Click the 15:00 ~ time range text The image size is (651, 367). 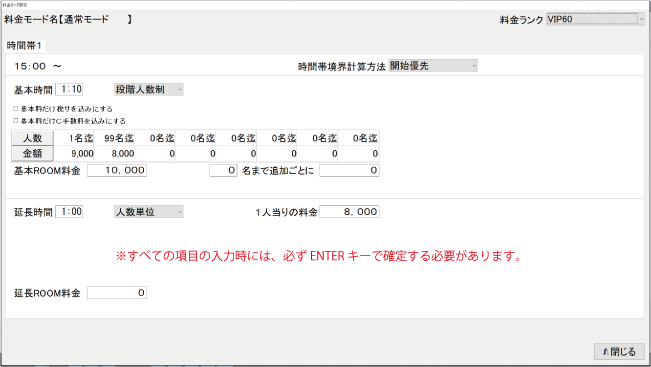click(x=38, y=66)
